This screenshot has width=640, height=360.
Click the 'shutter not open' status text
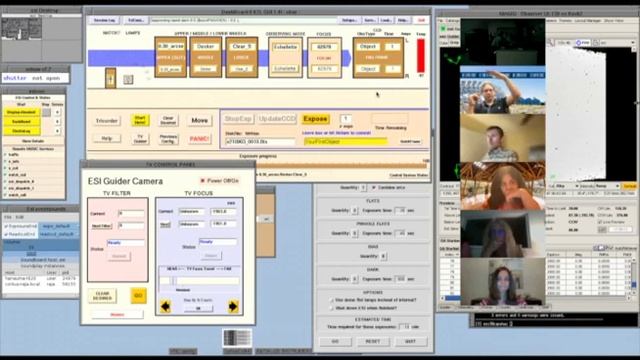pos(36,78)
